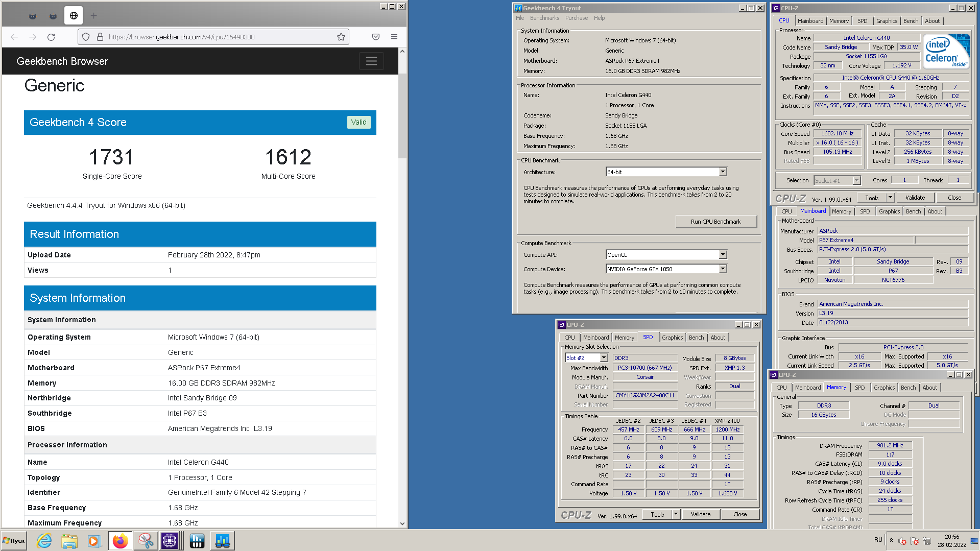Image resolution: width=980 pixels, height=551 pixels.
Task: Open the Architecture 64-bit dropdown
Action: click(x=723, y=172)
